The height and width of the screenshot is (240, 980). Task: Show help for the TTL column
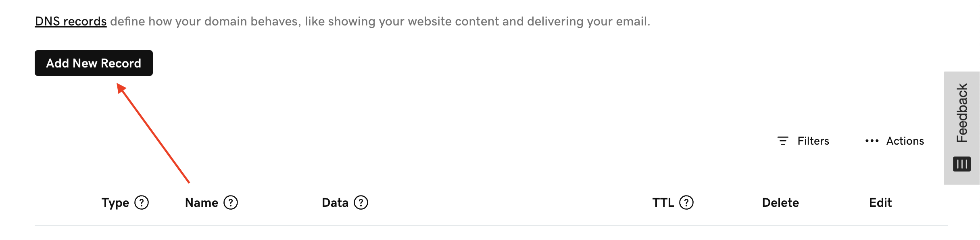pyautogui.click(x=686, y=202)
